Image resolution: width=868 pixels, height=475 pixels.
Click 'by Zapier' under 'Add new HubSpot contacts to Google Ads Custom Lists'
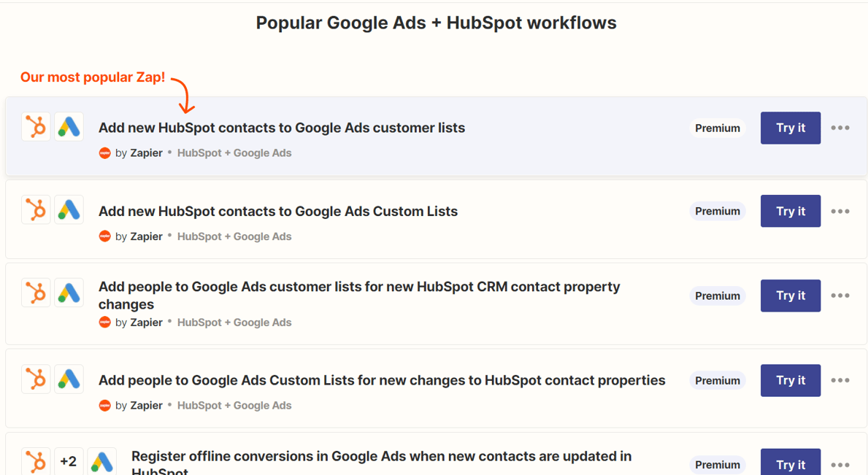click(x=139, y=236)
